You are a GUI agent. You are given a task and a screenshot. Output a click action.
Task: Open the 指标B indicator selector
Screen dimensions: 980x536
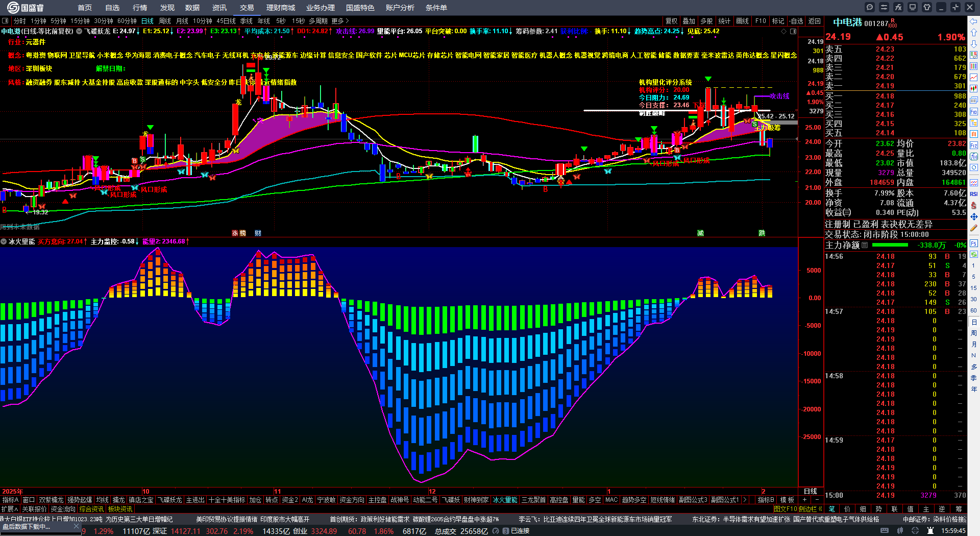(x=766, y=500)
